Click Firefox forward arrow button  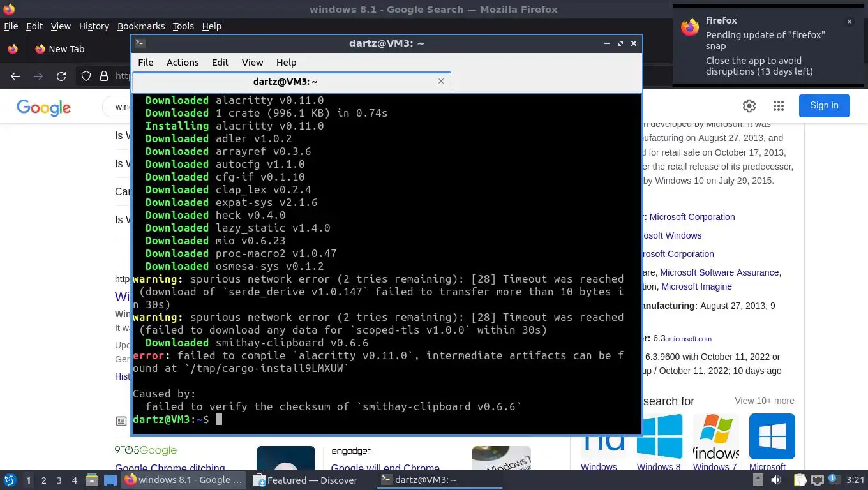tap(38, 77)
